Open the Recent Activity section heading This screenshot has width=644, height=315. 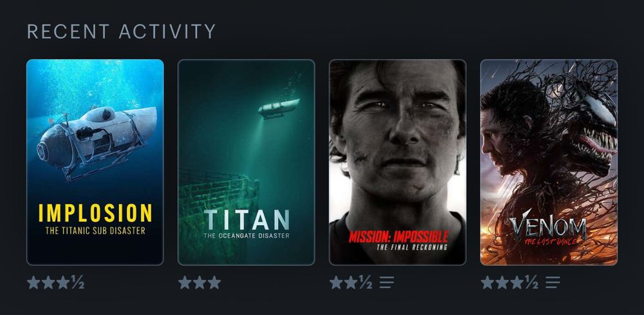tap(121, 32)
